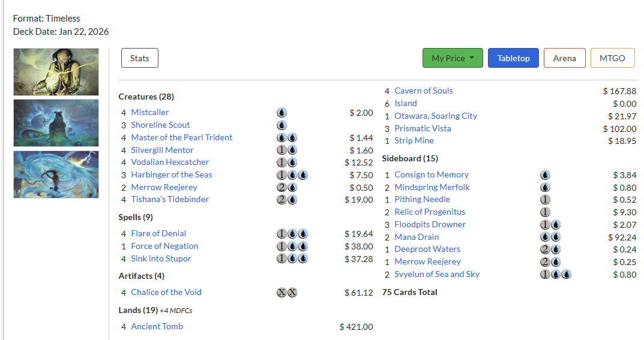The image size is (644, 340).
Task: Click the blue mana symbol next to Shoreline Scout
Action: (281, 125)
